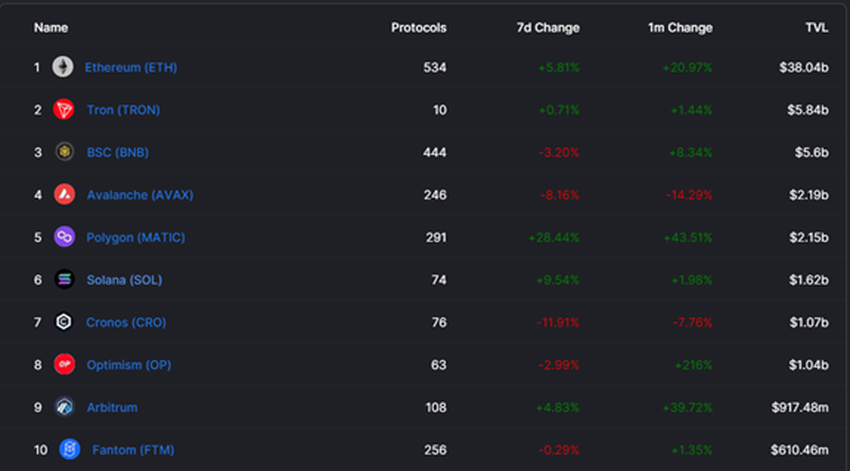Sort by 7d Change column header
This screenshot has height=471, width=850.
[x=547, y=28]
